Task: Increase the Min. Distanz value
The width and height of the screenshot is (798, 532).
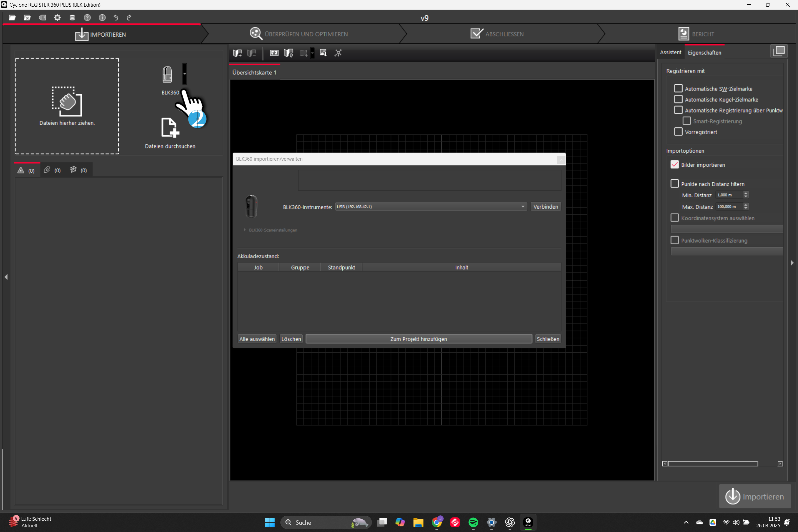Action: tap(745, 193)
